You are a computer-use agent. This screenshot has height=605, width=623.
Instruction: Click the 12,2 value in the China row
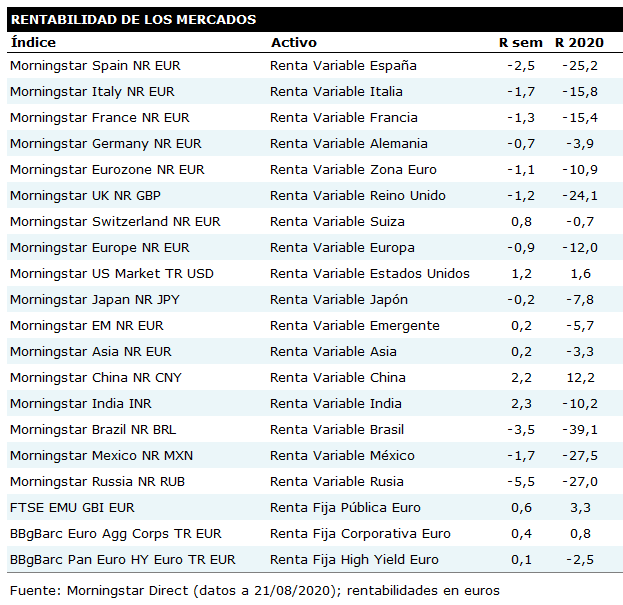pos(583,378)
